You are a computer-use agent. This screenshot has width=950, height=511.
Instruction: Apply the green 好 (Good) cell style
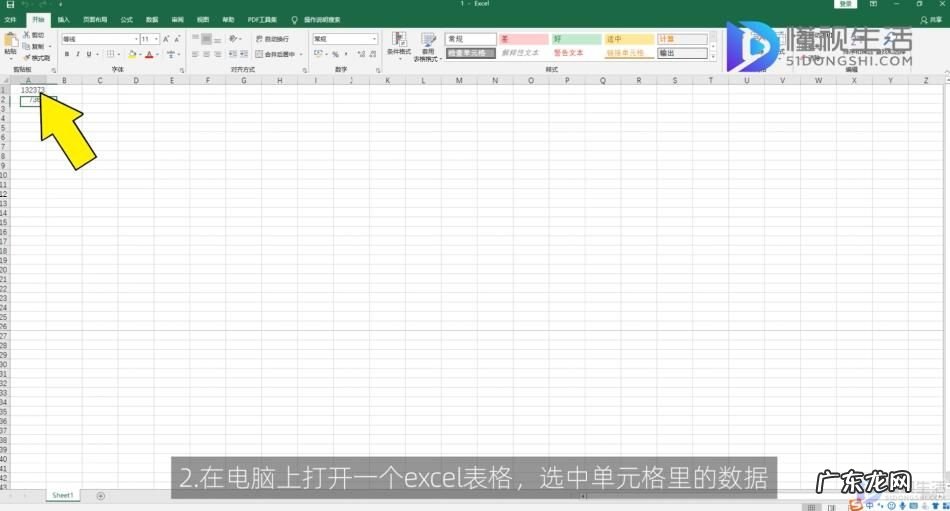click(x=576, y=39)
